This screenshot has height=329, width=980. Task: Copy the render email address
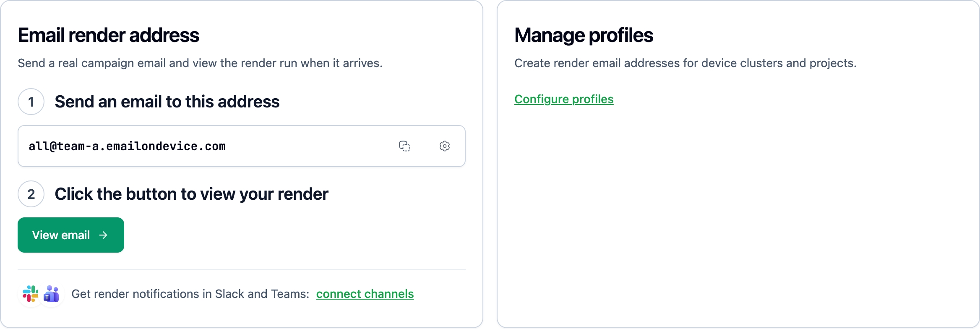404,146
